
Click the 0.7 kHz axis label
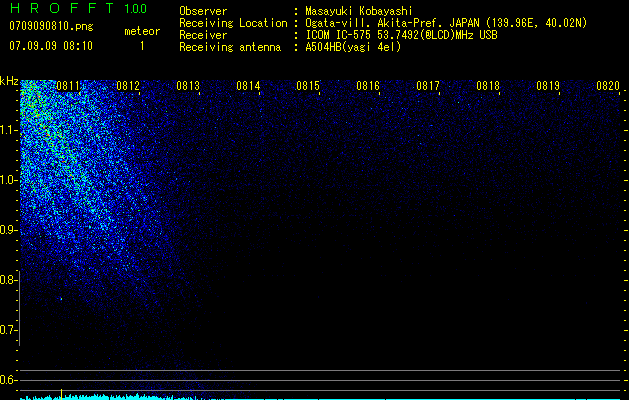[x=8, y=330]
